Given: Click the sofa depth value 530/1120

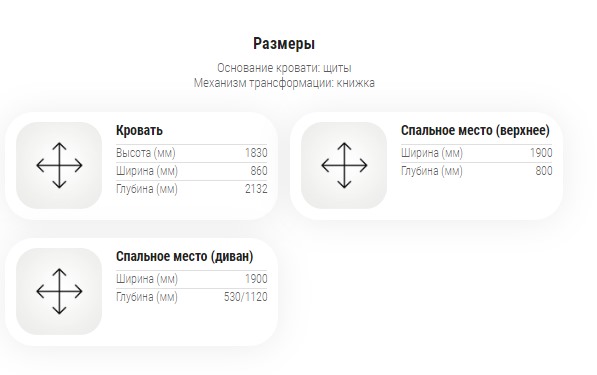Looking at the screenshot, I should (x=246, y=297).
